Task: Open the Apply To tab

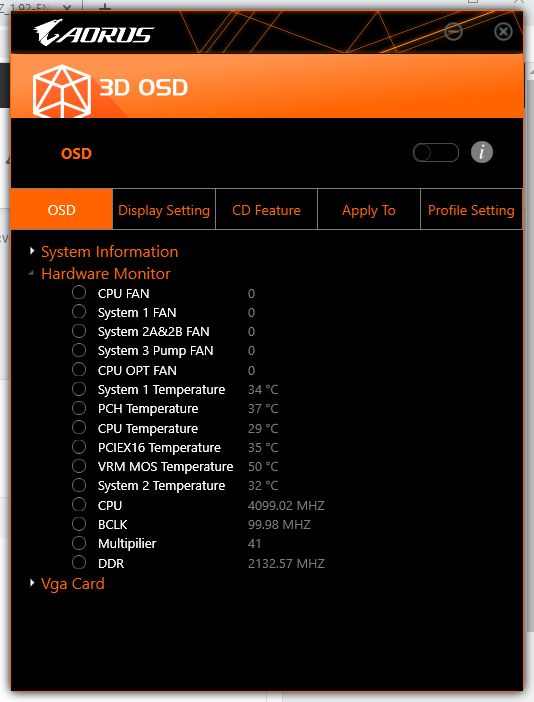Action: tap(369, 210)
